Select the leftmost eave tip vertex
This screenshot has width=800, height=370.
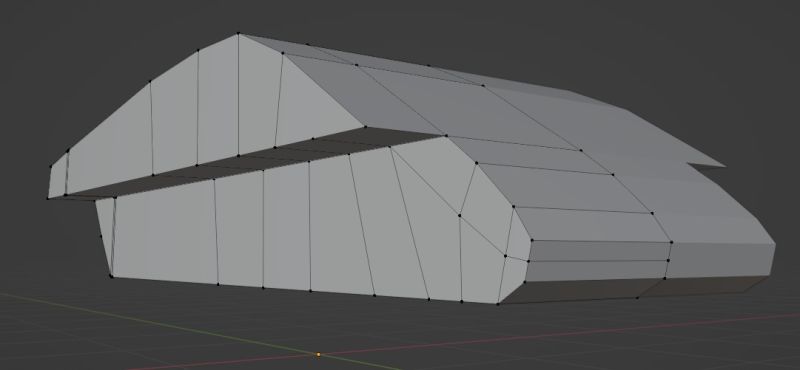[x=48, y=198]
